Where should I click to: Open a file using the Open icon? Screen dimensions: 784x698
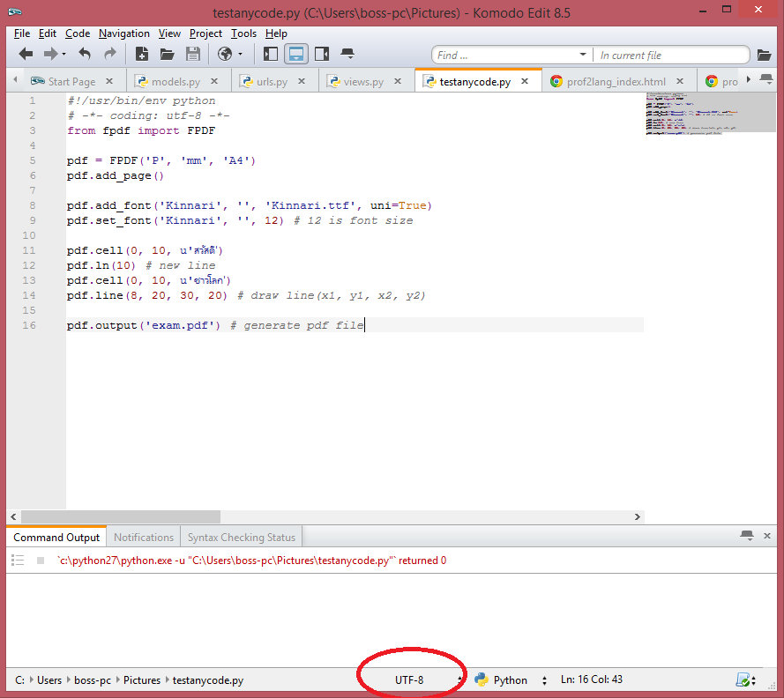pyautogui.click(x=167, y=54)
